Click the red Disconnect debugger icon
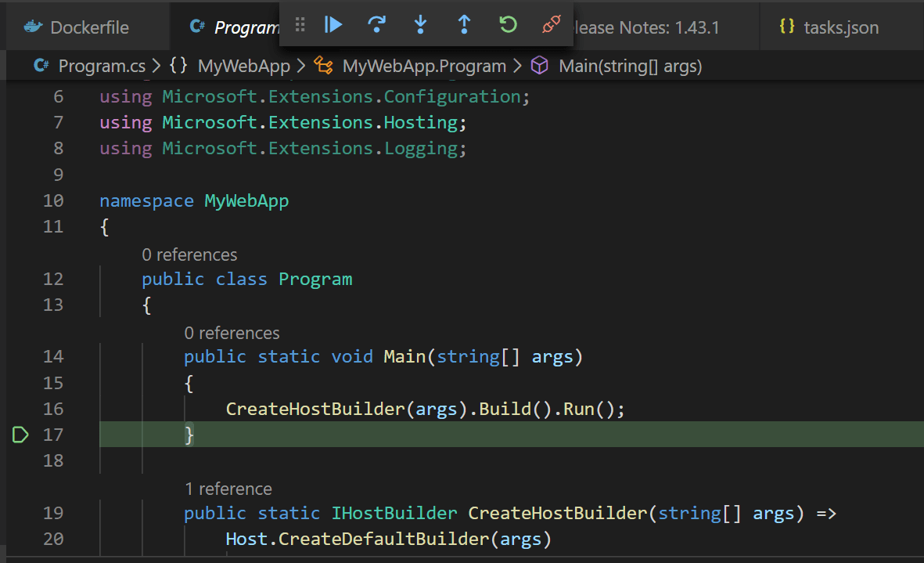This screenshot has width=924, height=563. pos(551,24)
